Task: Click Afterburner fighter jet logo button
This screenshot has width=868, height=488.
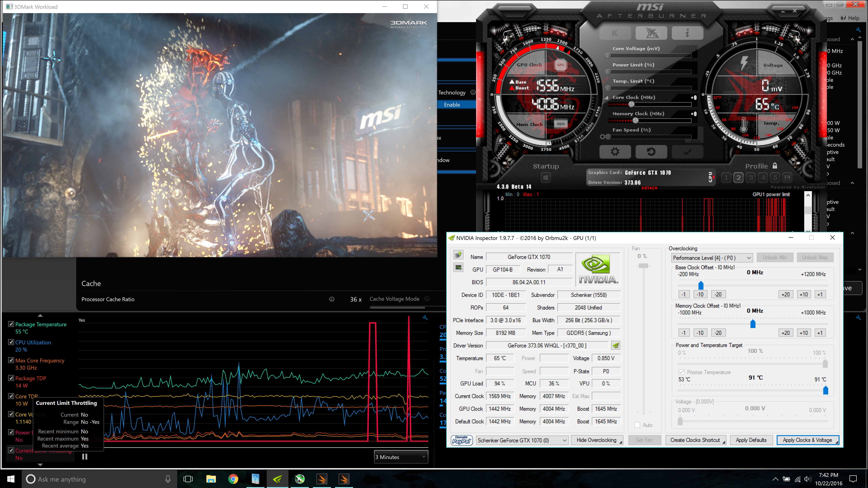Action: [x=651, y=33]
